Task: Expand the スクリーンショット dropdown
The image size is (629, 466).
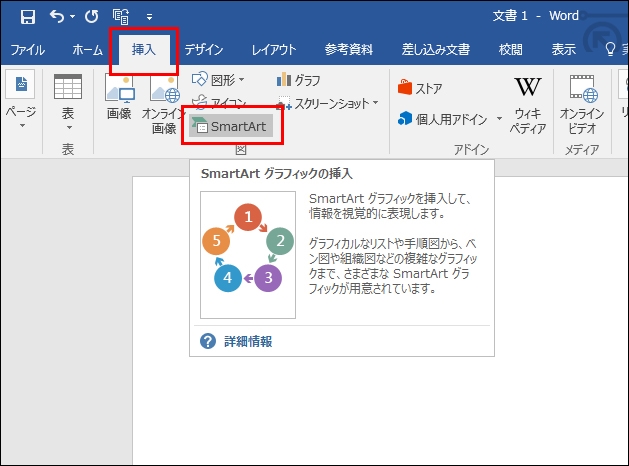Action: [x=375, y=103]
